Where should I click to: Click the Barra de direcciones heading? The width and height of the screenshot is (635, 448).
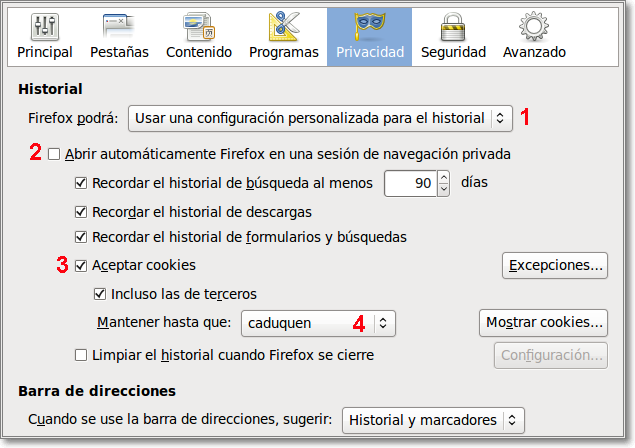[x=97, y=391]
